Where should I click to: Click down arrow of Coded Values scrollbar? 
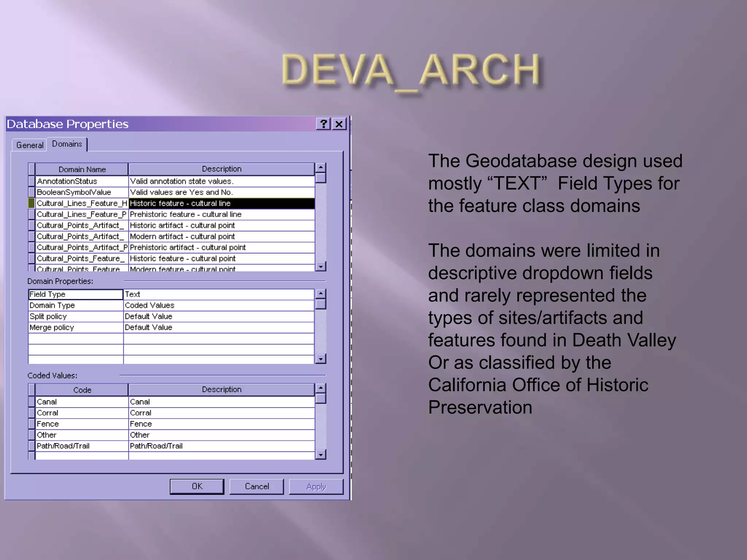coord(321,454)
